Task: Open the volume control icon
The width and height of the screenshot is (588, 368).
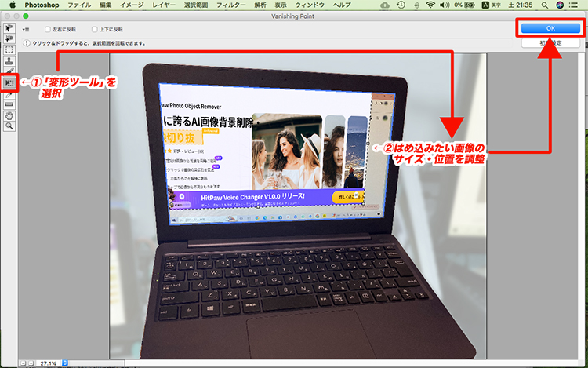Action: click(445, 5)
